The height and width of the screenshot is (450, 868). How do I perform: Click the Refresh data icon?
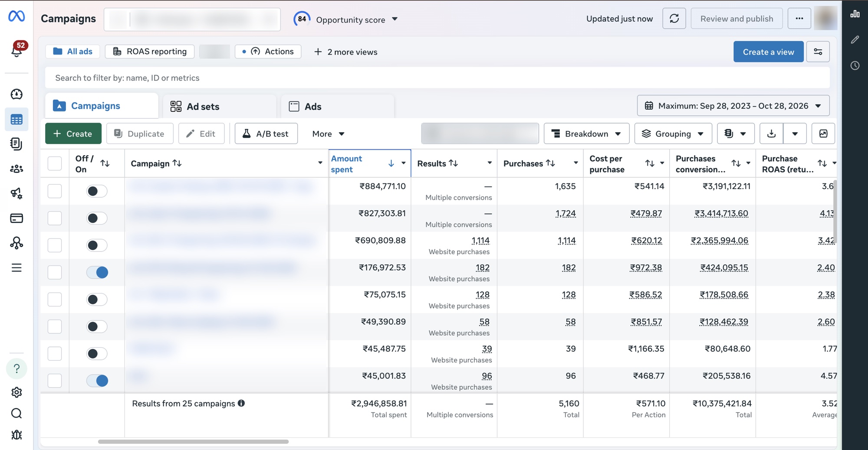pos(674,19)
